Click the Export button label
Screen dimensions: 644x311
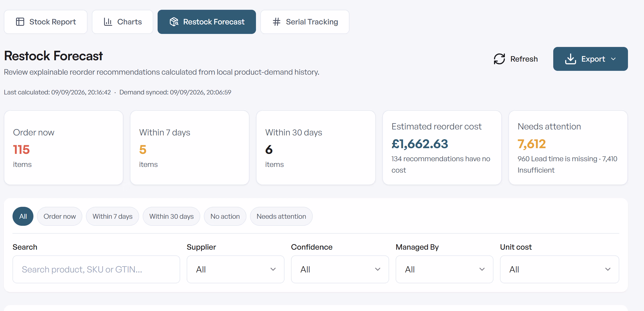[593, 59]
